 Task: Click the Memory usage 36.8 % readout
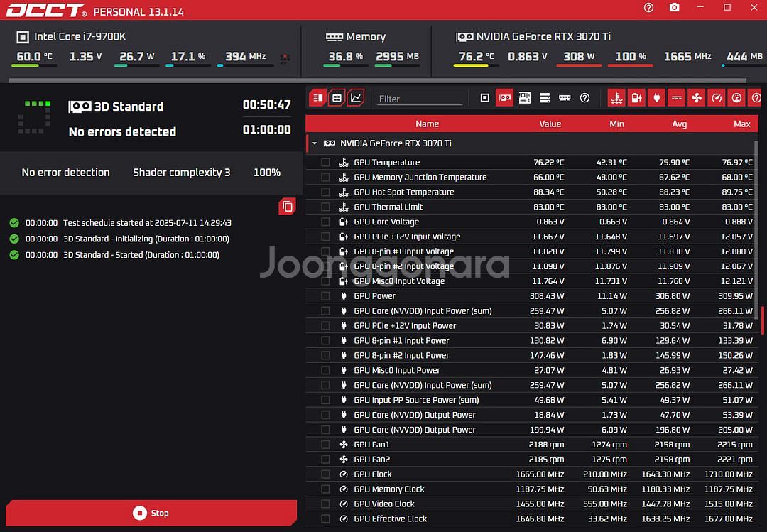[x=346, y=57]
